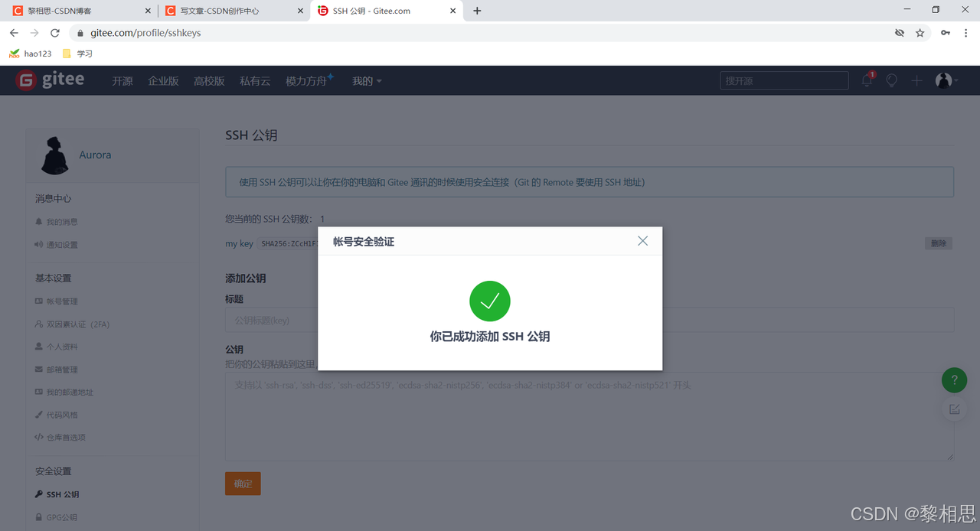
Task: Open the 企业版 menu item
Action: tap(163, 81)
